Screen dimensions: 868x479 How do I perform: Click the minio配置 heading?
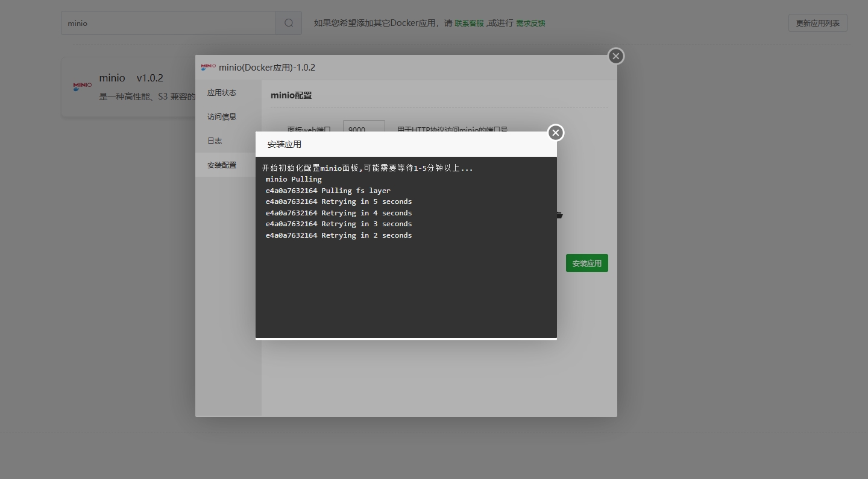click(x=291, y=95)
